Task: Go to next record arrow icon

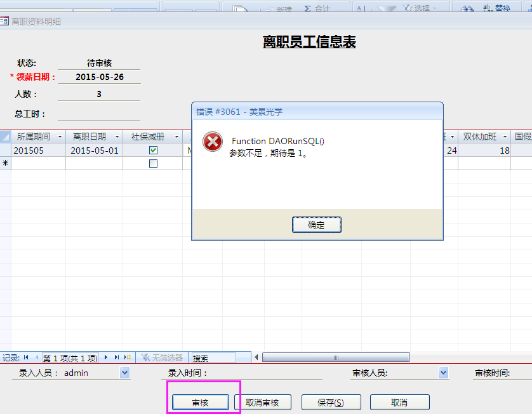Action: point(106,357)
